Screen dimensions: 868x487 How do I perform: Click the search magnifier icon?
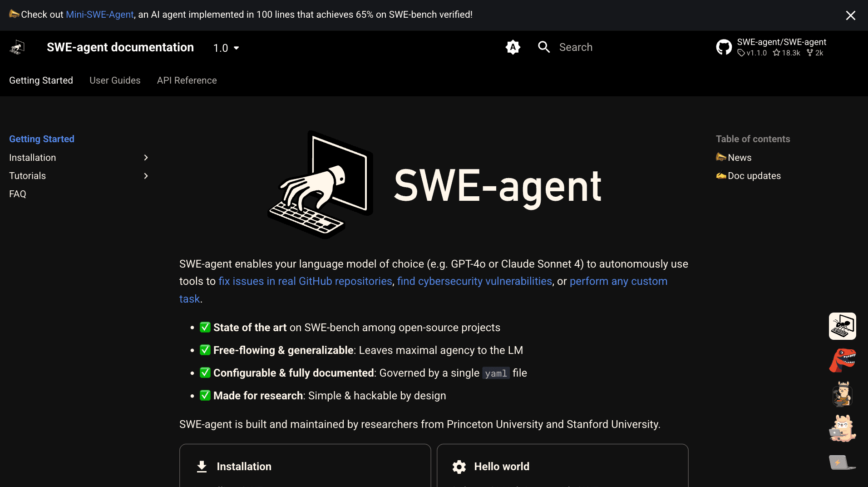(543, 47)
